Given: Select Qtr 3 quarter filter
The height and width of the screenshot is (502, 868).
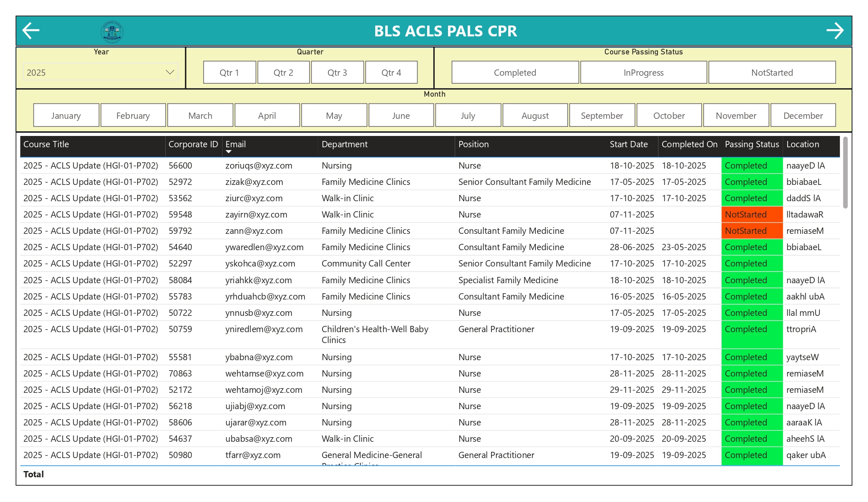Looking at the screenshot, I should pyautogui.click(x=337, y=72).
